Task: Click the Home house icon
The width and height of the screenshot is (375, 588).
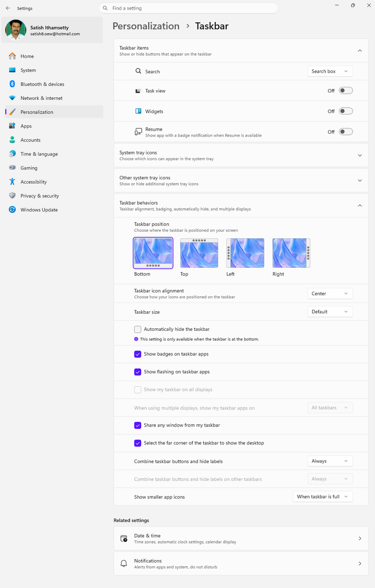Action: (x=12, y=56)
